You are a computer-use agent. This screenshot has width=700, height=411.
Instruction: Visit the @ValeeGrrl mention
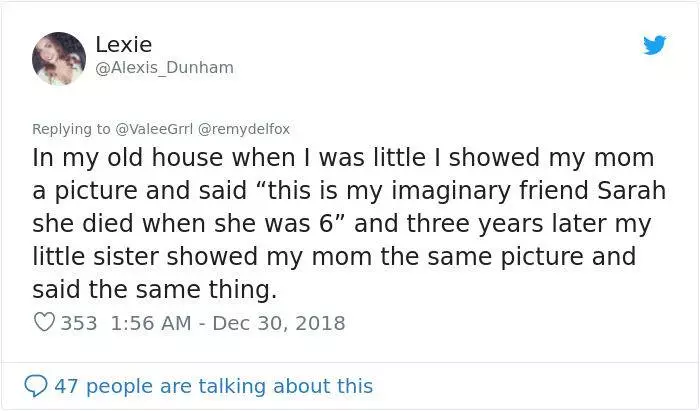tap(154, 129)
